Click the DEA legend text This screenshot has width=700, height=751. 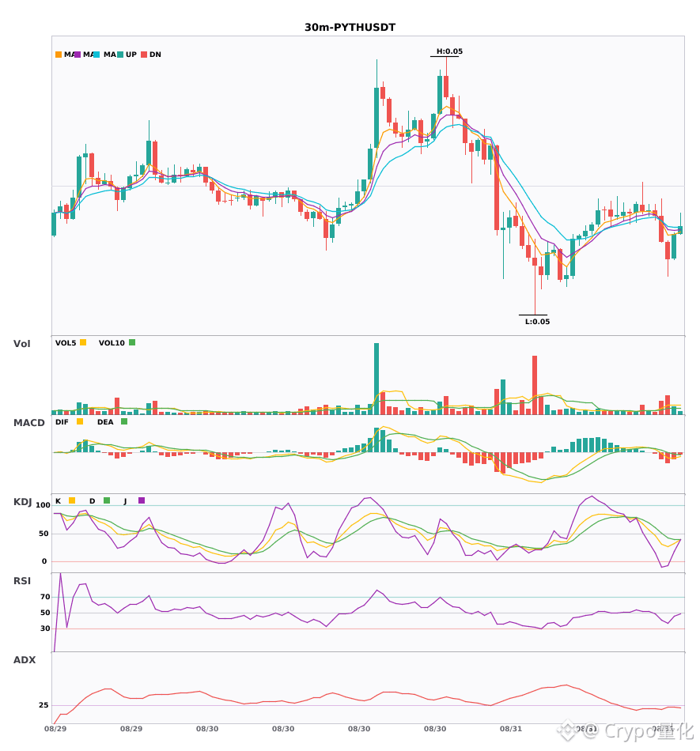click(x=105, y=422)
